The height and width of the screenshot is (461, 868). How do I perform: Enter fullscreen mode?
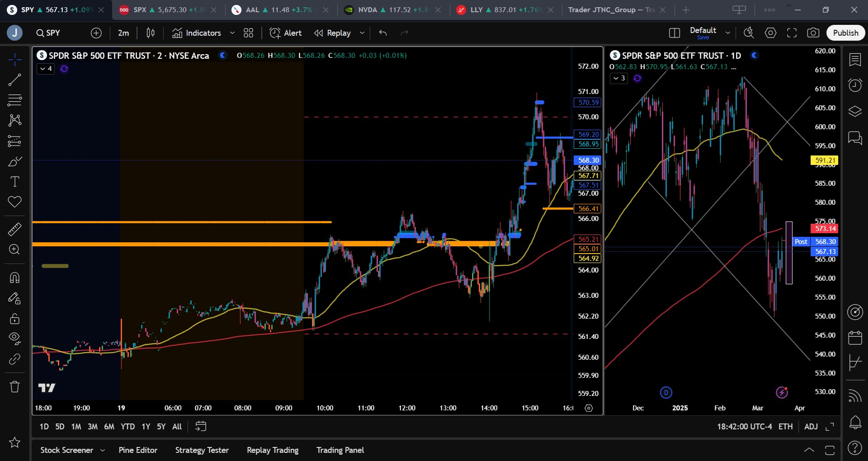[792, 33]
